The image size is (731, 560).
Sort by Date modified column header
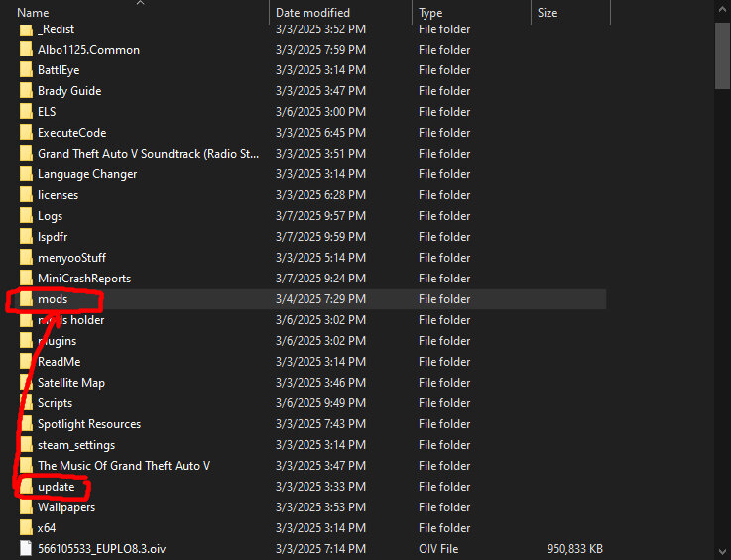pos(312,13)
